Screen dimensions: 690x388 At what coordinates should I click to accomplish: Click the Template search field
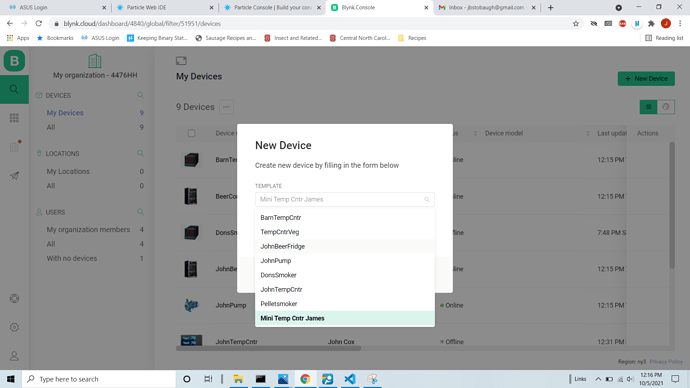point(345,199)
